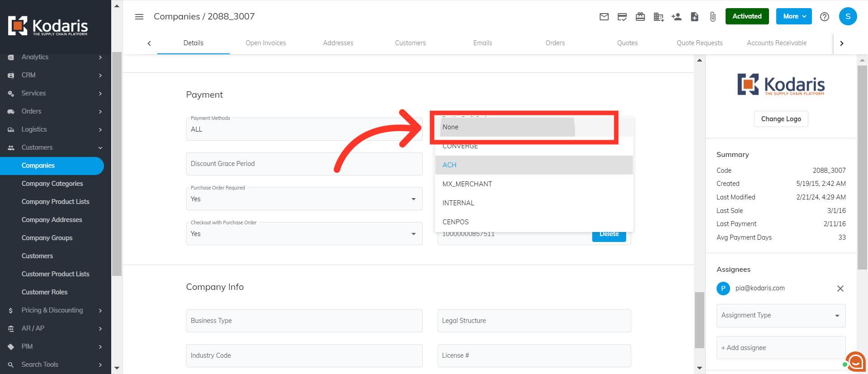Click the Customers people icon

[11, 148]
